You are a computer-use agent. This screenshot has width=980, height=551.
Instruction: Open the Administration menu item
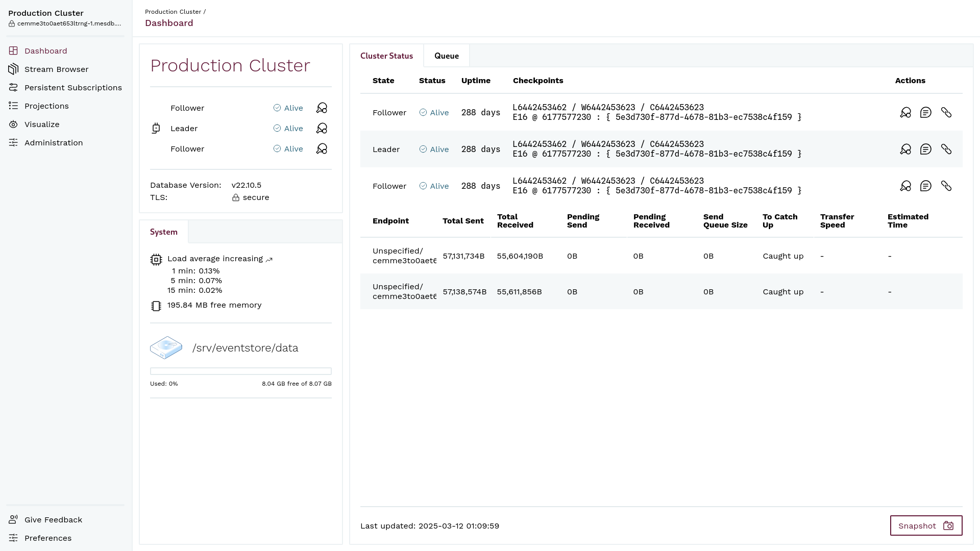(54, 142)
